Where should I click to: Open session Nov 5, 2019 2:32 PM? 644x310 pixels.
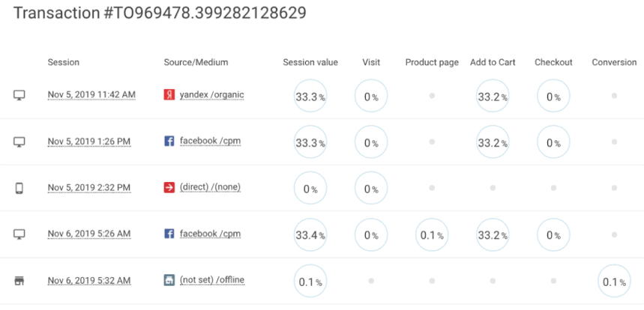point(90,187)
